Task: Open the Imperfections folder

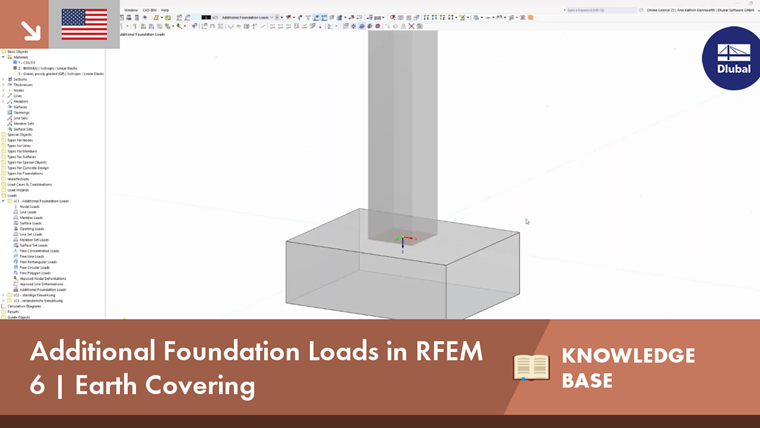Action: pos(18,179)
